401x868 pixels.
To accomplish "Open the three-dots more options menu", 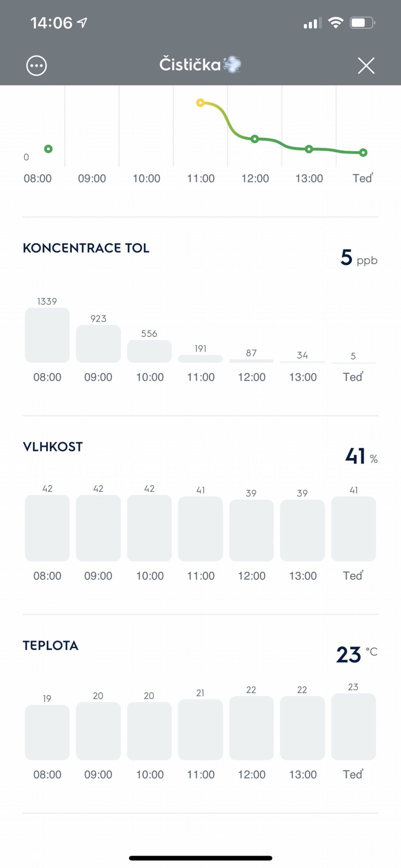I will pyautogui.click(x=36, y=65).
